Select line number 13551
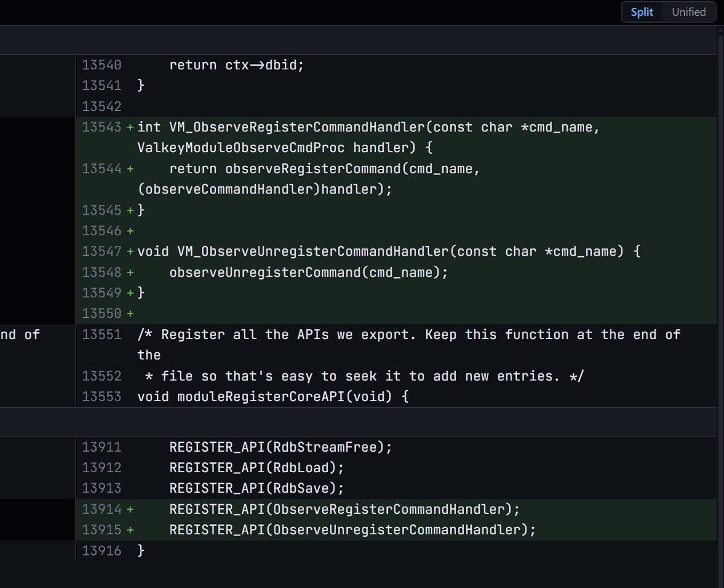Viewport: 724px width, 588px height. 101,335
